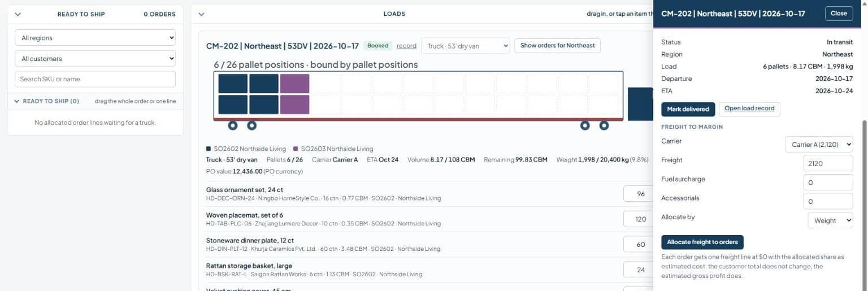Click the Freight amount field

[828, 163]
